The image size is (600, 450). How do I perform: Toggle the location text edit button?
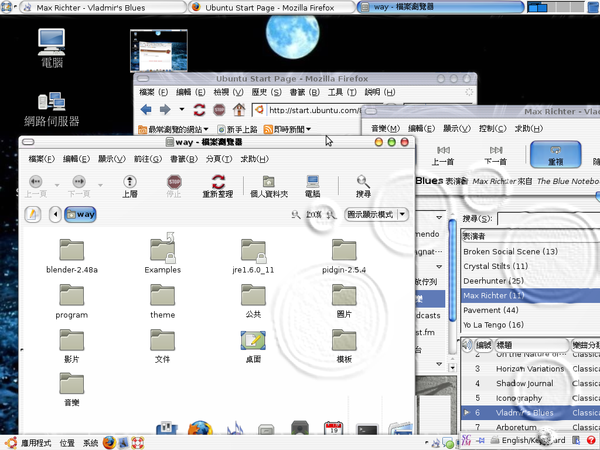click(x=33, y=214)
